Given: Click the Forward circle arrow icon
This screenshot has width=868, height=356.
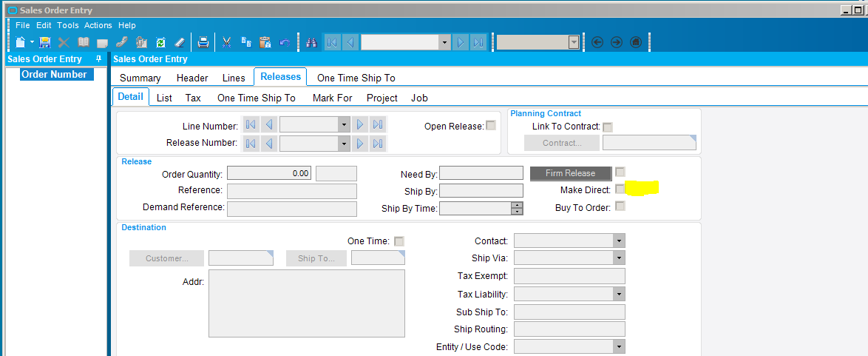Looking at the screenshot, I should (617, 43).
